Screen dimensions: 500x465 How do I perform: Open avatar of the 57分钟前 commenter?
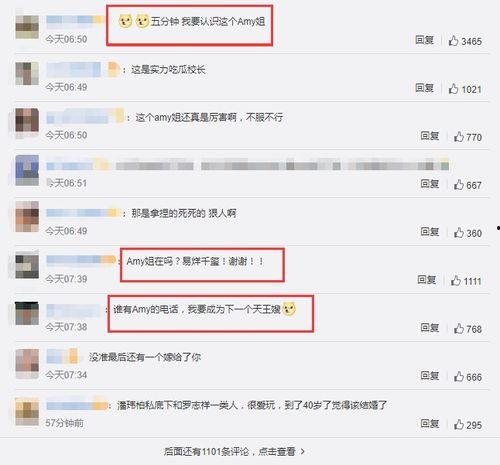click(x=27, y=411)
